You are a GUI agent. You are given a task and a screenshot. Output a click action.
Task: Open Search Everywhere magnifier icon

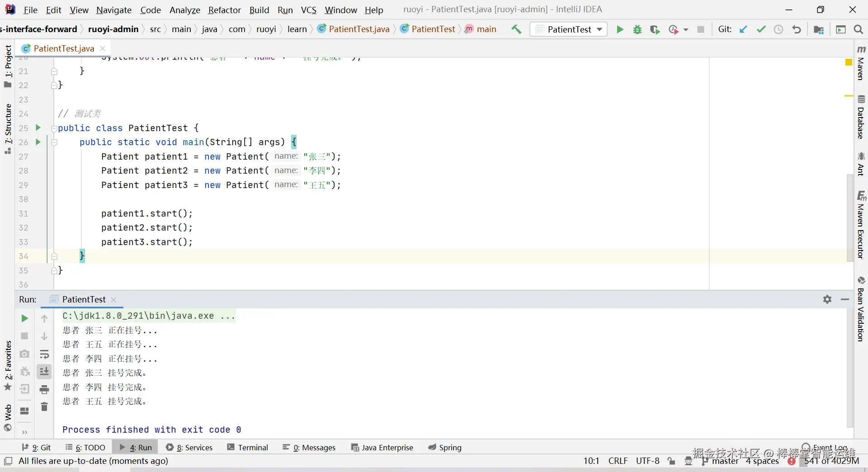point(859,29)
